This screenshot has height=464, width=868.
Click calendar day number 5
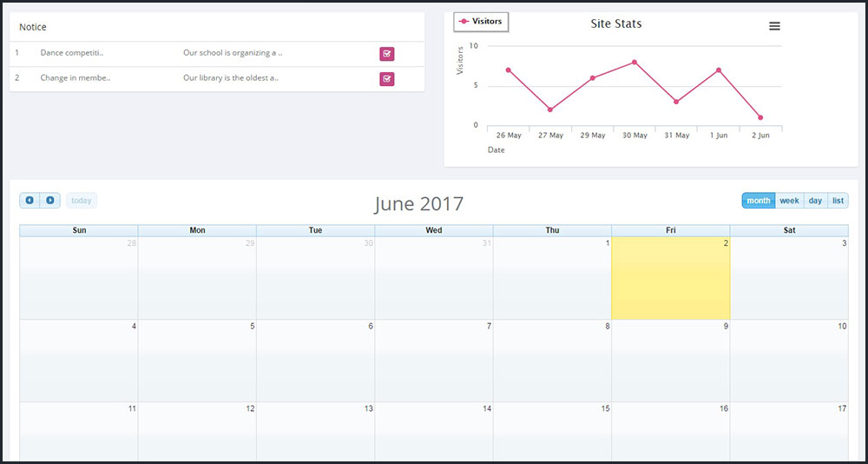tap(253, 327)
